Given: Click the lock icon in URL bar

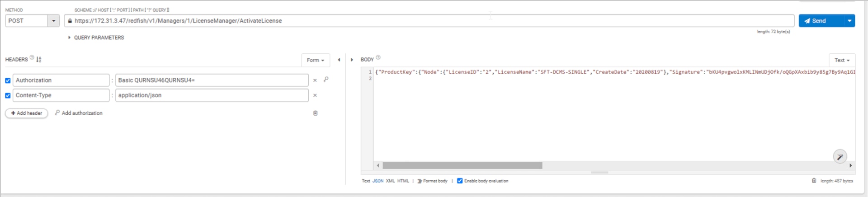Looking at the screenshot, I should point(70,21).
